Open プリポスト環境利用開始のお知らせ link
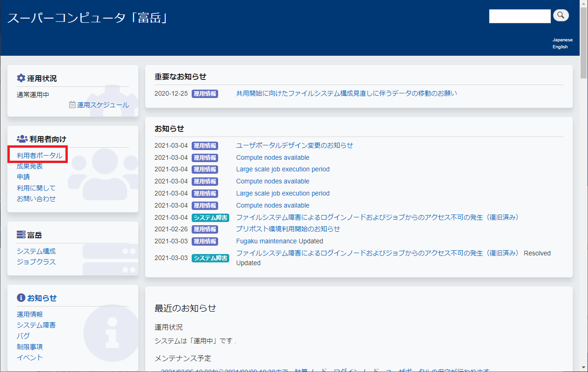 coord(288,229)
